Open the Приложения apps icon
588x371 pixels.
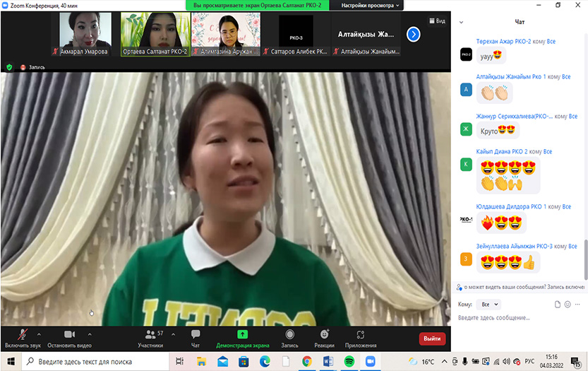click(361, 337)
